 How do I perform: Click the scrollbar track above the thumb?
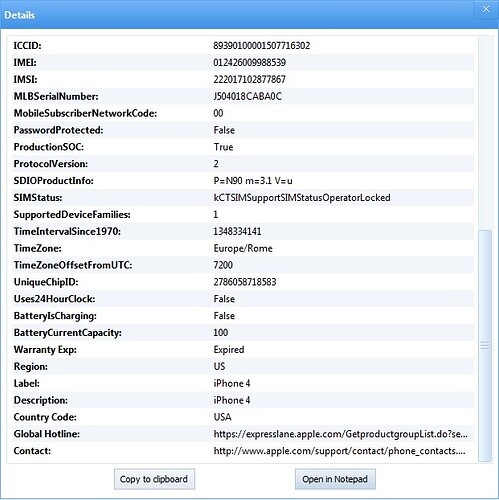tap(485, 133)
